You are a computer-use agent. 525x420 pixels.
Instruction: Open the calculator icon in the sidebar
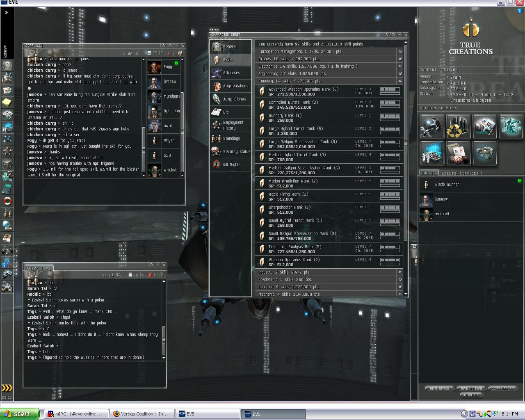pos(7,189)
